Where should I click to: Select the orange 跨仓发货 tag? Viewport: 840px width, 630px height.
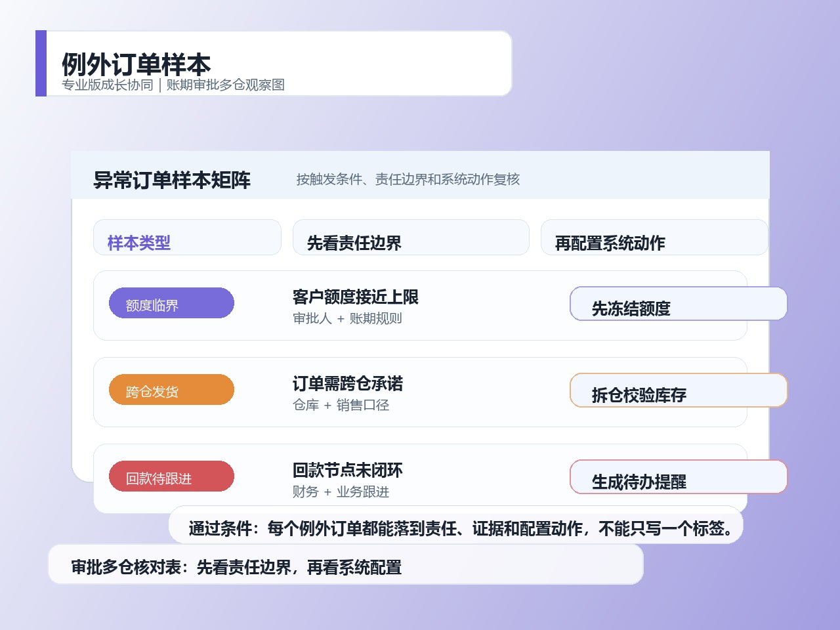click(171, 390)
